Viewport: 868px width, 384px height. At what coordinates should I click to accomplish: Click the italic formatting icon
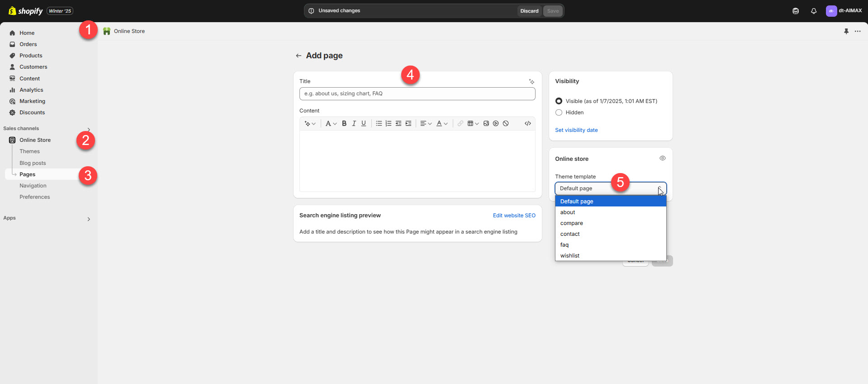pyautogui.click(x=354, y=123)
